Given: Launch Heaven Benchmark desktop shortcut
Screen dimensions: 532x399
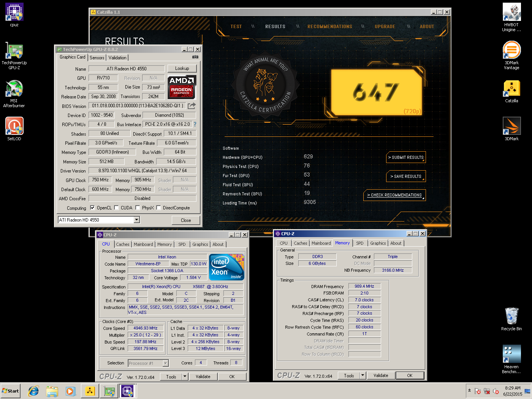Looking at the screenshot, I should click(x=511, y=359).
